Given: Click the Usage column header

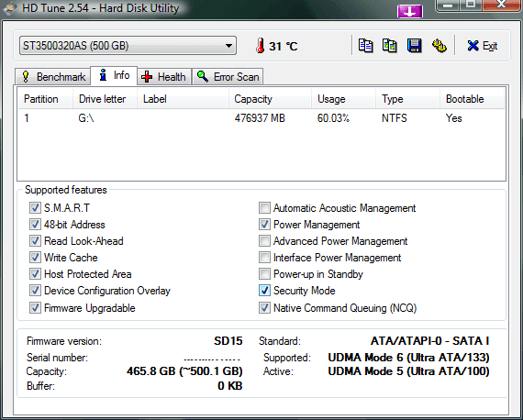Looking at the screenshot, I should point(343,99).
